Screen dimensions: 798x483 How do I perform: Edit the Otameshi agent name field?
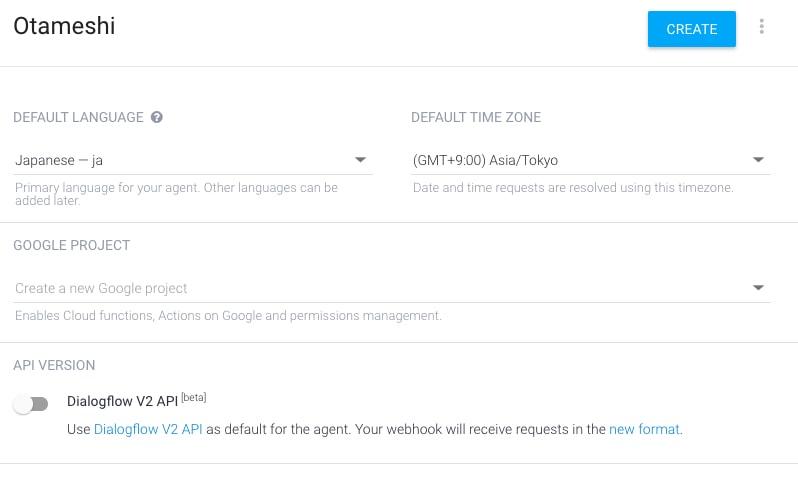click(64, 26)
